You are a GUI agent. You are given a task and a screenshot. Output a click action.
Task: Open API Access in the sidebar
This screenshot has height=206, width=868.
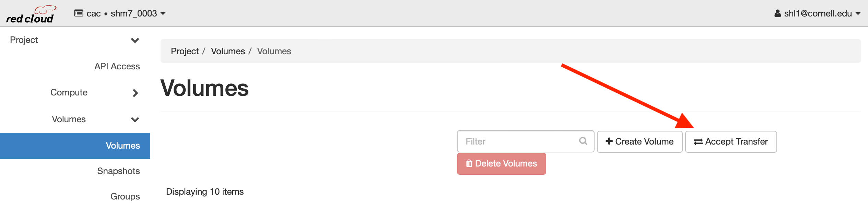click(x=117, y=66)
